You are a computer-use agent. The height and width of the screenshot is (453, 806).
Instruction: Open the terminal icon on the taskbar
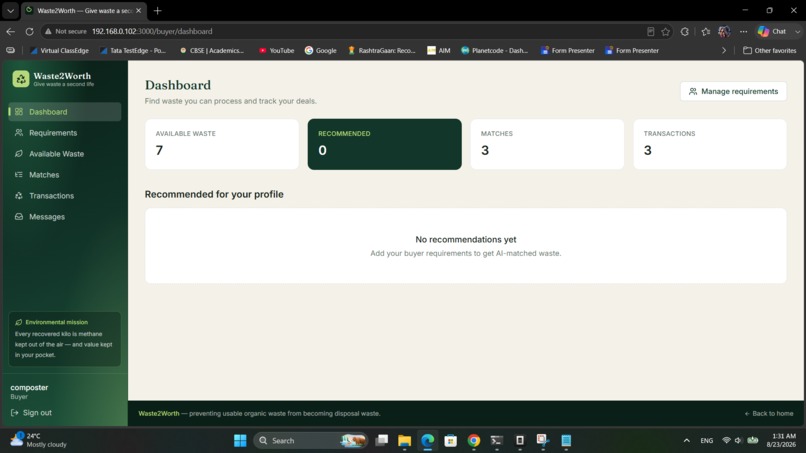[497, 441]
